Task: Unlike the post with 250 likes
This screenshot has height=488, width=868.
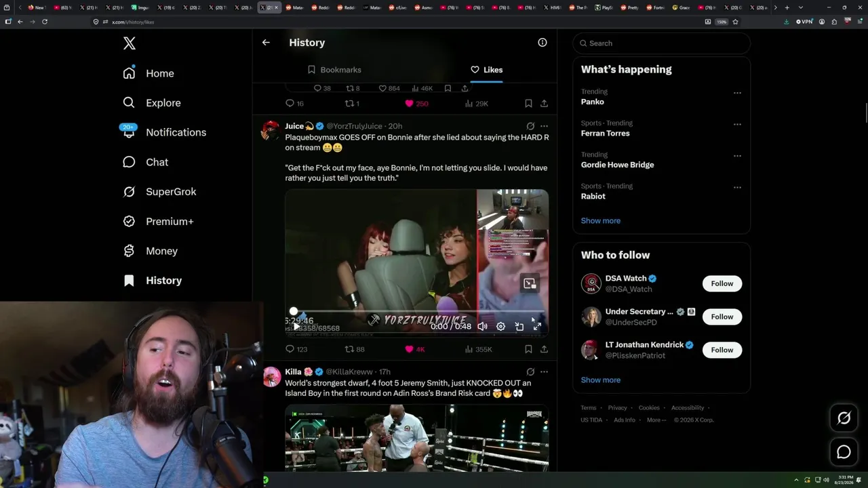Action: click(x=416, y=104)
